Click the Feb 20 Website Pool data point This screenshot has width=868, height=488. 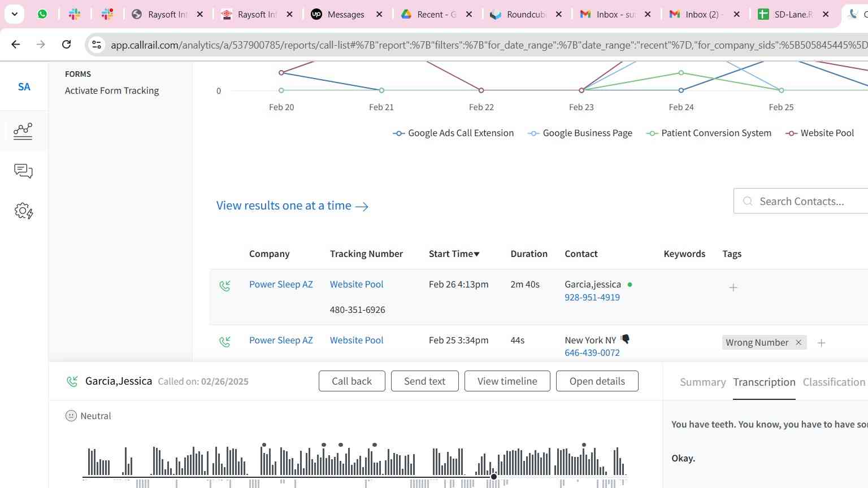tap(281, 73)
